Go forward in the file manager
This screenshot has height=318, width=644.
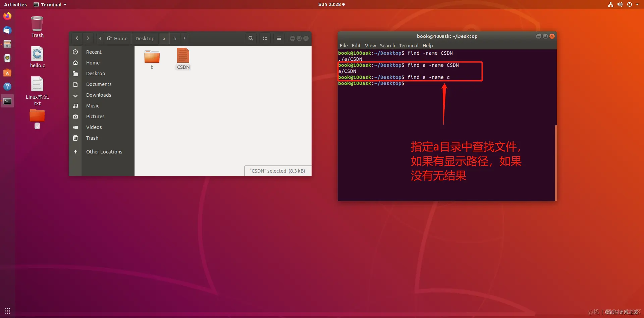(88, 38)
